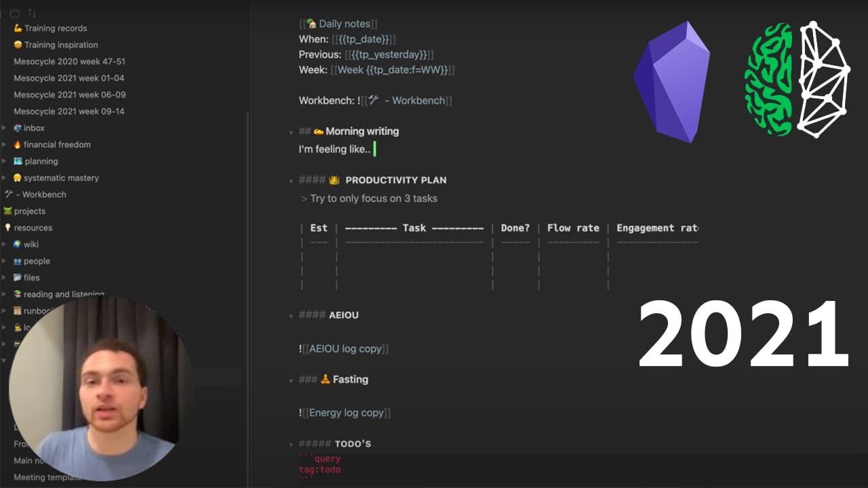Expand the wiki folder arrow
The image size is (868, 488).
tap(5, 244)
